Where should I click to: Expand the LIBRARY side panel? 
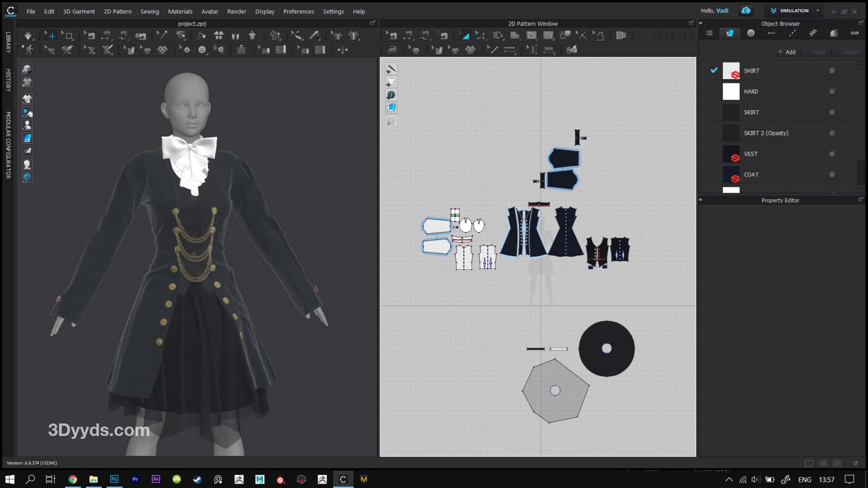pos(8,42)
